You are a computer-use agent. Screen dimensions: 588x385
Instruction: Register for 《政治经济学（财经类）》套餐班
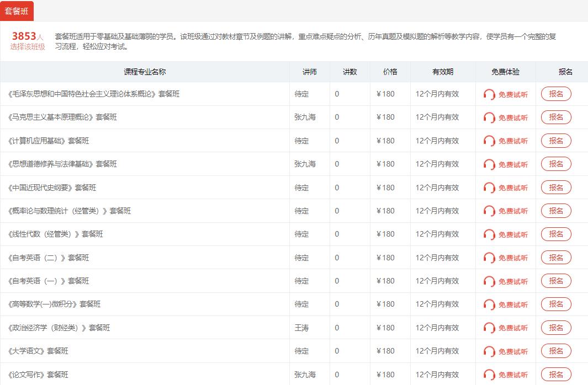point(556,328)
